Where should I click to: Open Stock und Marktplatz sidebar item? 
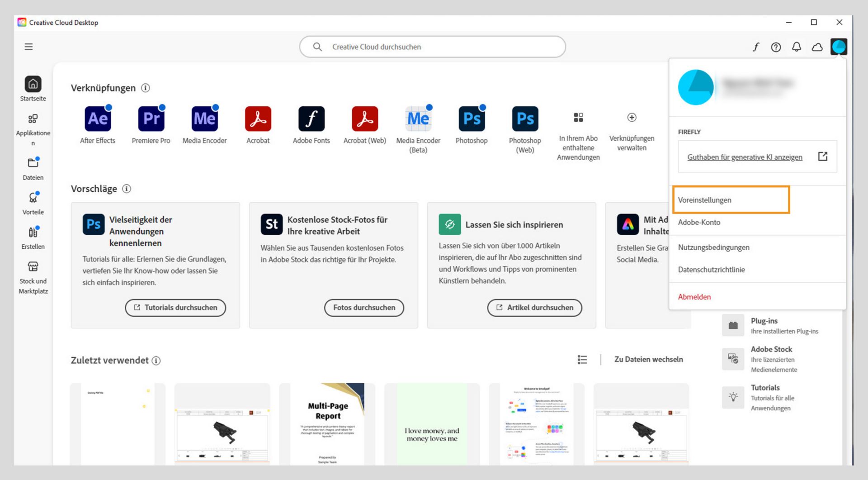(33, 277)
